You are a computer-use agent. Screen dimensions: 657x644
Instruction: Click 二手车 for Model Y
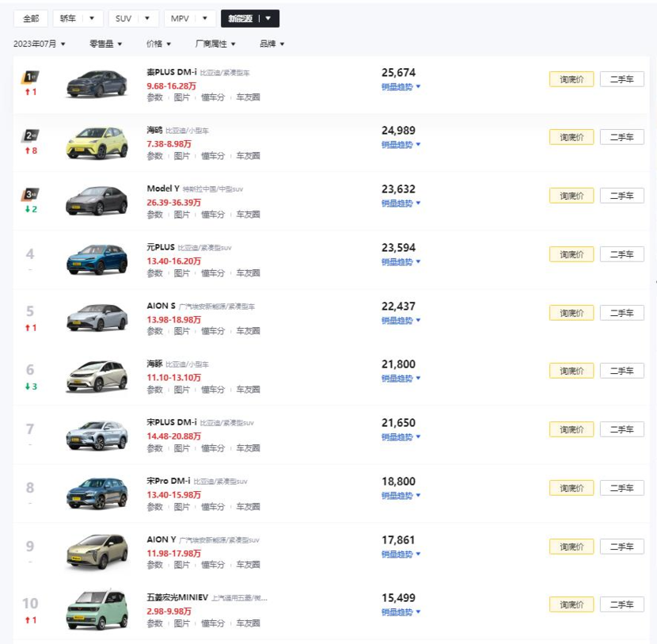point(622,196)
